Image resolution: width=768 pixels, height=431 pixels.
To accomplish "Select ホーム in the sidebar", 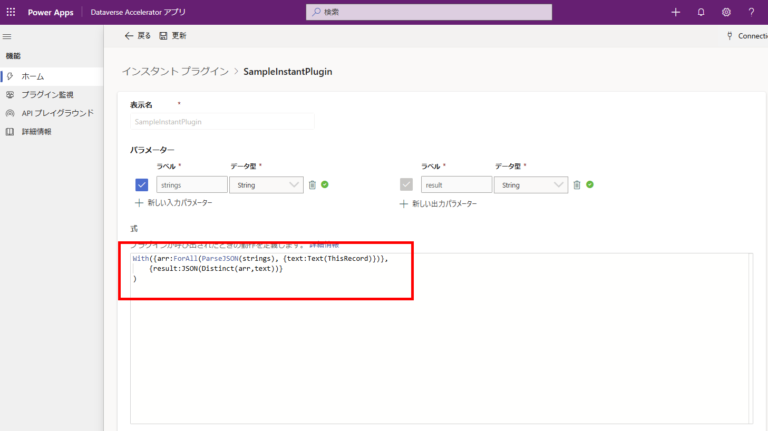I will pos(33,76).
